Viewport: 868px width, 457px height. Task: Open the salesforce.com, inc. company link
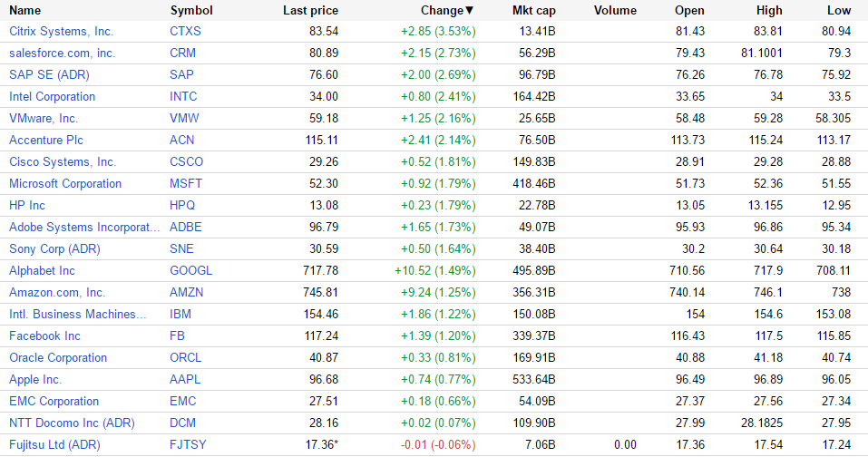point(63,53)
